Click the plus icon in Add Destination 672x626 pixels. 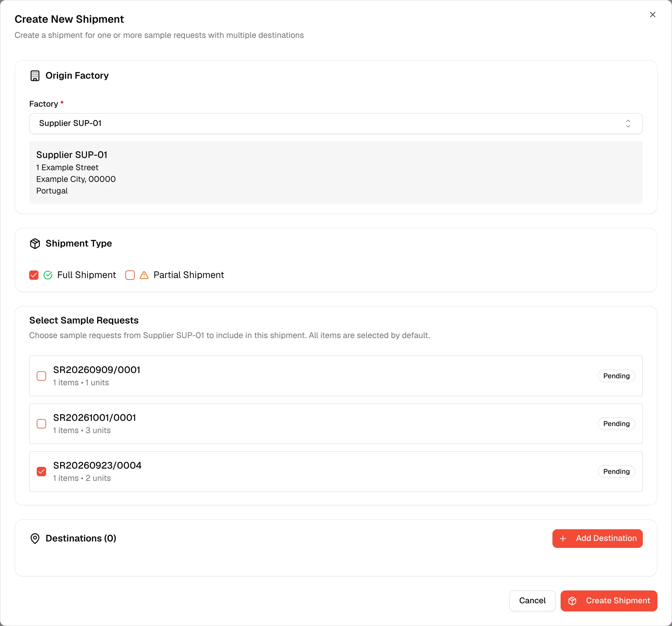pos(563,539)
